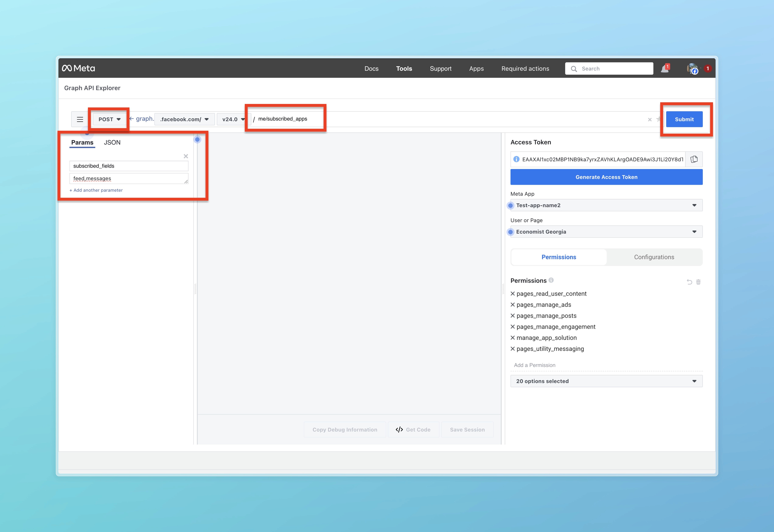Viewport: 774px width, 532px height.
Task: Remove the pages_utility_messaging permission
Action: [513, 349]
